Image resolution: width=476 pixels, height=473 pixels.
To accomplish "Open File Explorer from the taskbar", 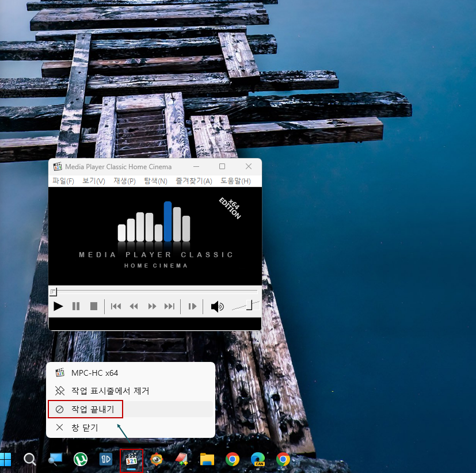I will [x=207, y=459].
